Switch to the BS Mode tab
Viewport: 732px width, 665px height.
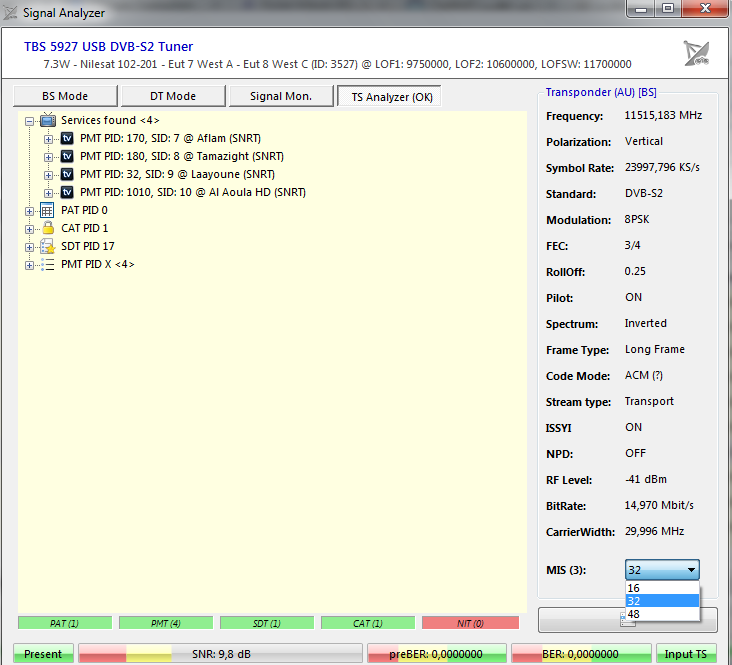tap(65, 96)
